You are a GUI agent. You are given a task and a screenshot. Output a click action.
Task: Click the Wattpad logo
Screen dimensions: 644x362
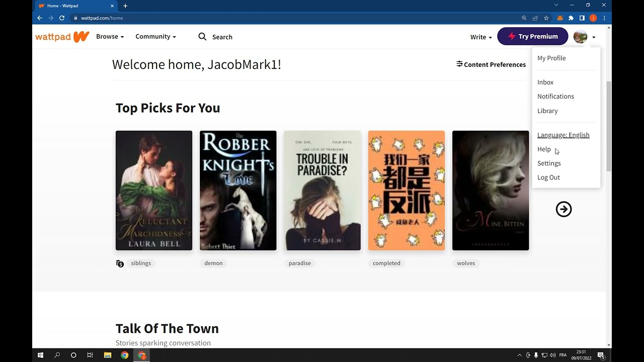(62, 37)
